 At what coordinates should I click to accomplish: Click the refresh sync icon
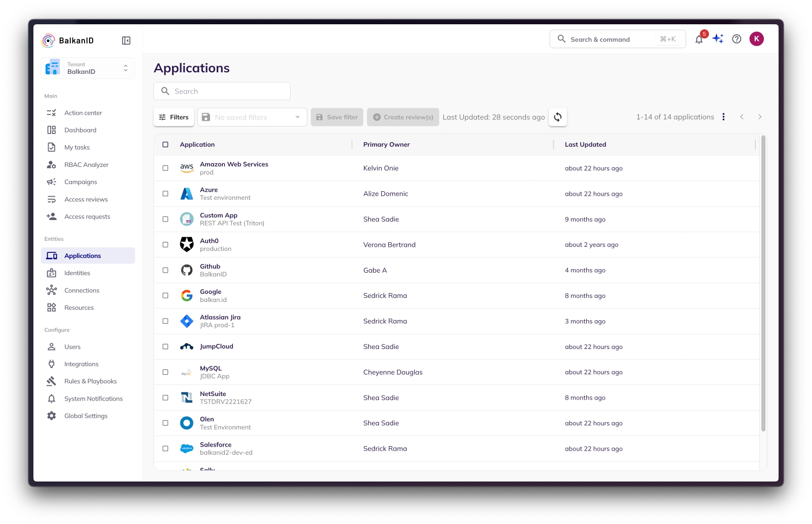[558, 117]
